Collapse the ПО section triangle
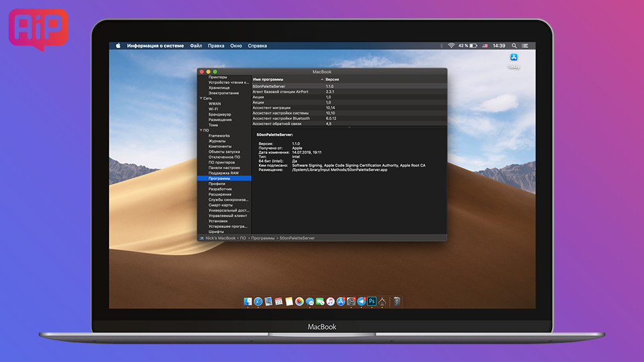644x362 pixels. 201,130
